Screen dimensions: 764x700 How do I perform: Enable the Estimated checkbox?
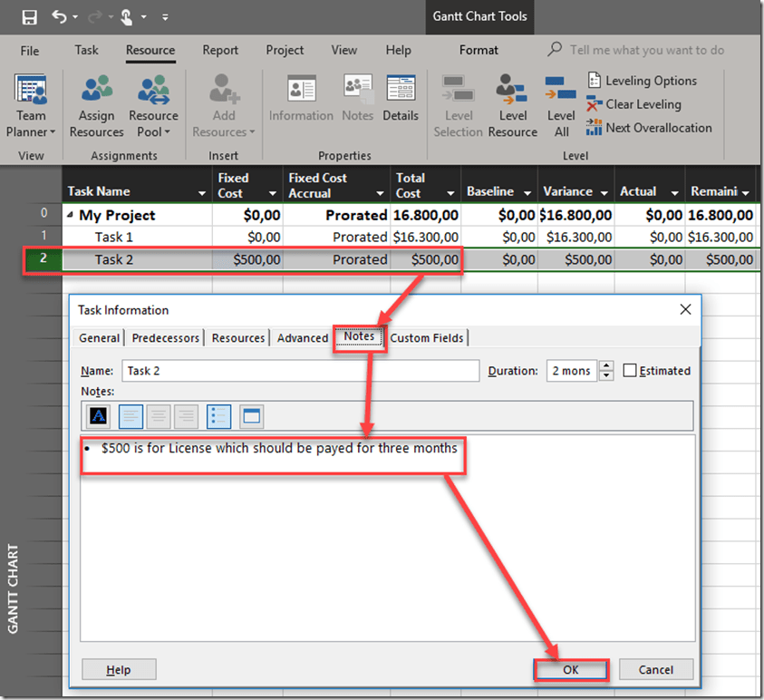pos(631,371)
